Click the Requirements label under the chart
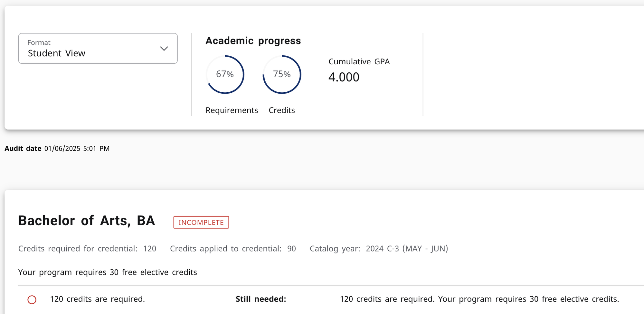Viewport: 644px width, 314px height. 232,110
